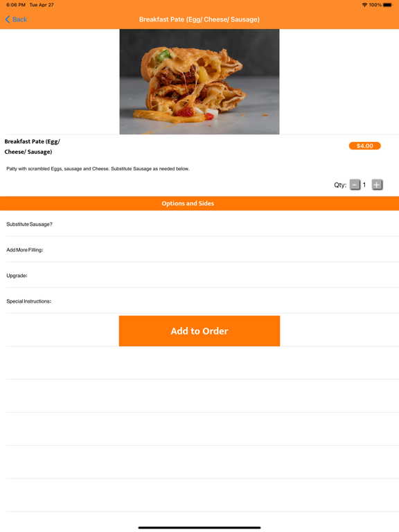Tap the 6:06 PM clock in status bar
The image size is (399, 532).
(16, 5)
